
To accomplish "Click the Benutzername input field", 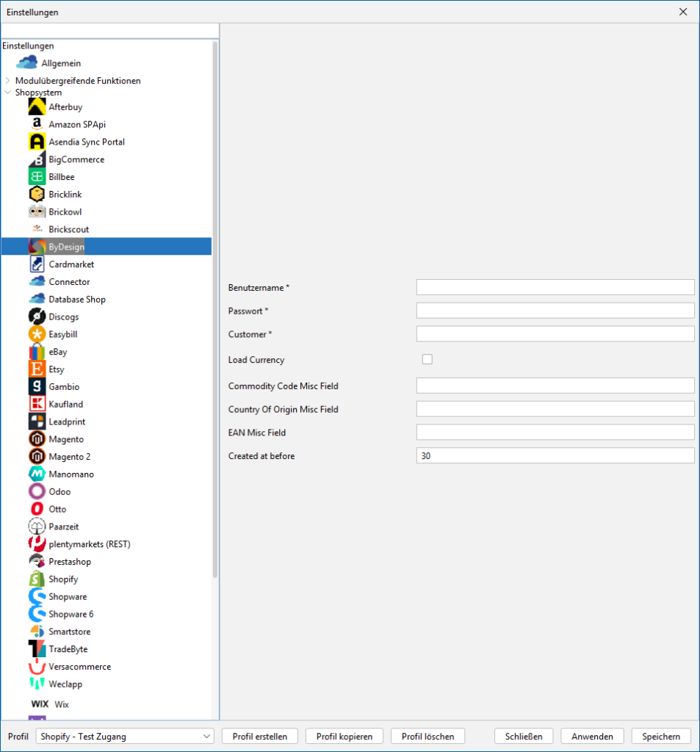I will pyautogui.click(x=555, y=287).
